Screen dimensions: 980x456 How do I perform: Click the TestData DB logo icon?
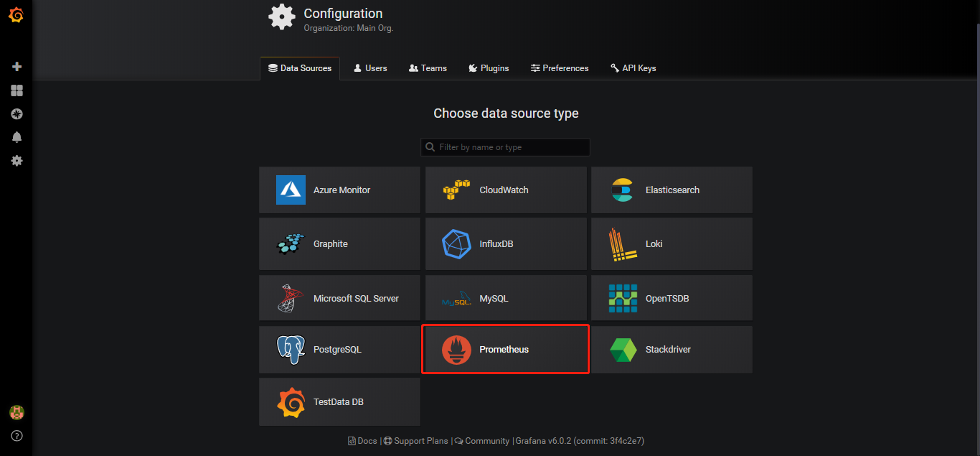point(291,402)
